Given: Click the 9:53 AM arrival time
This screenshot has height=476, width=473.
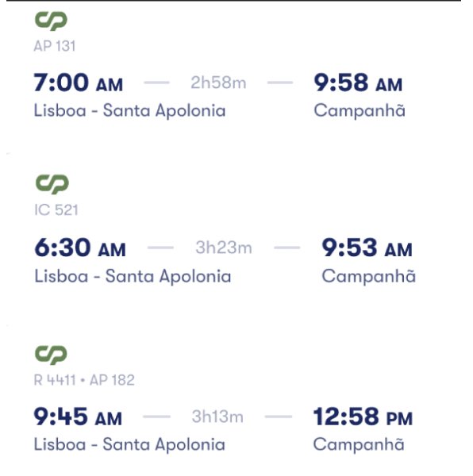Looking at the screenshot, I should click(367, 248).
